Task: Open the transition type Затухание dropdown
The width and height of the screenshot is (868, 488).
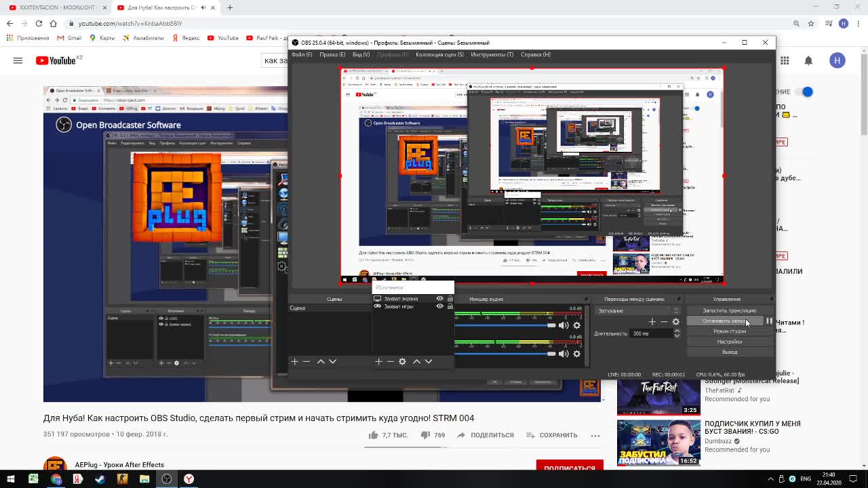Action: 637,311
